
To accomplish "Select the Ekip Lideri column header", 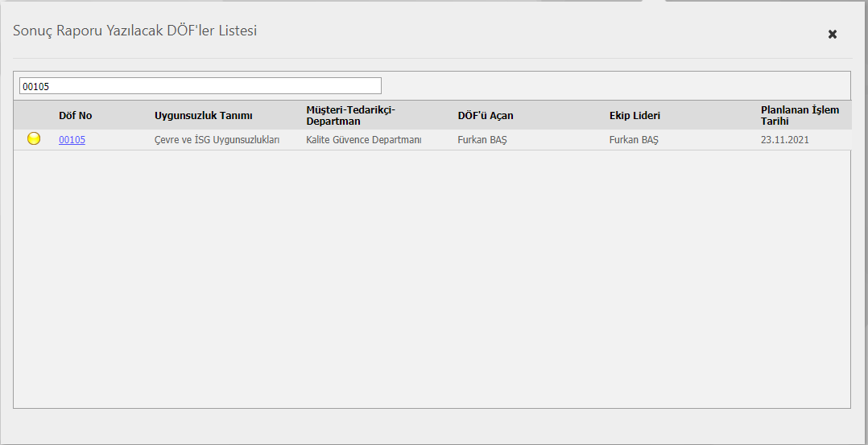I will coord(634,116).
